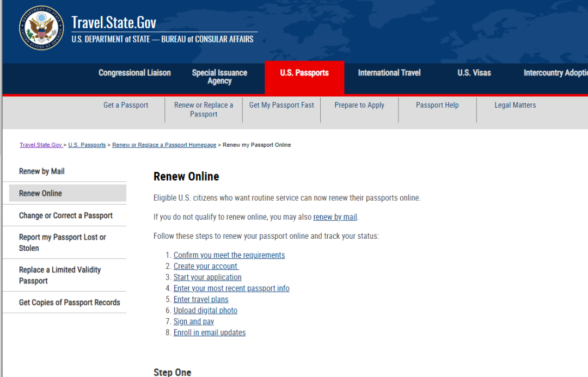Image resolution: width=588 pixels, height=377 pixels.
Task: Open the Travel.State.Gov site title
Action: (114, 22)
